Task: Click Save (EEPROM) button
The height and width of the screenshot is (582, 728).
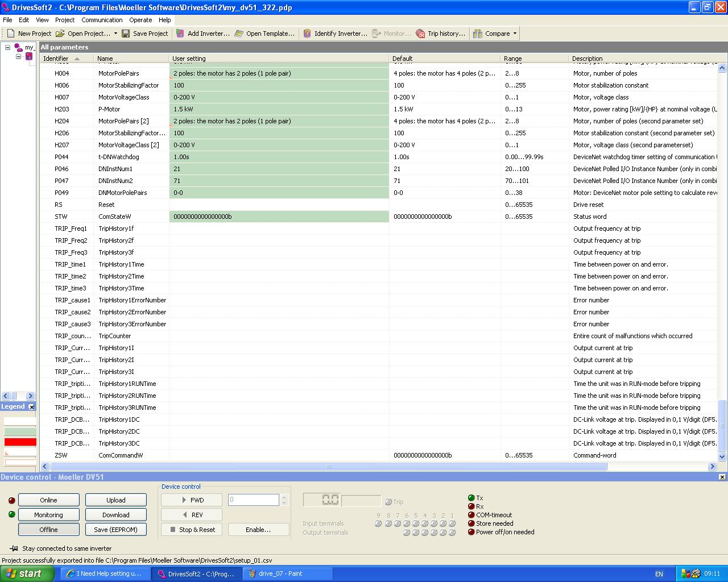Action: 116,530
